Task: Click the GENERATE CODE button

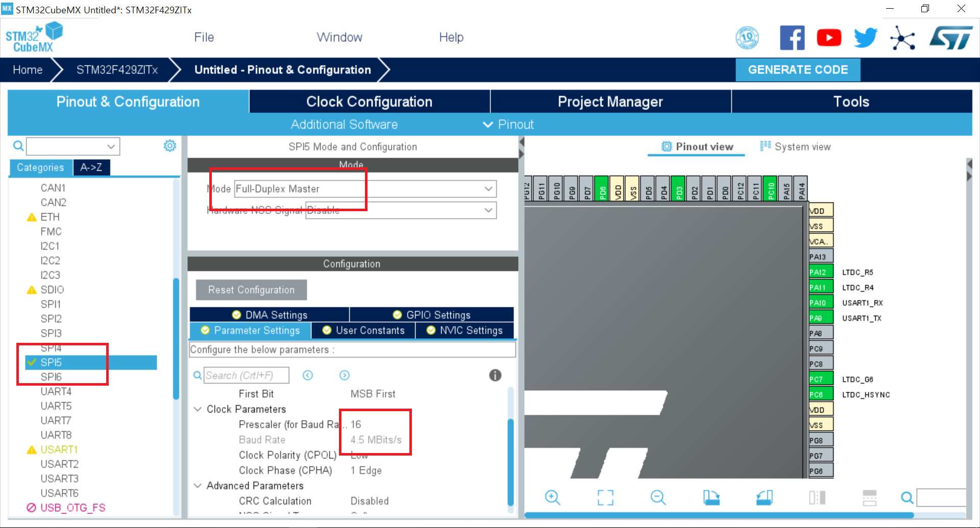Action: click(798, 70)
